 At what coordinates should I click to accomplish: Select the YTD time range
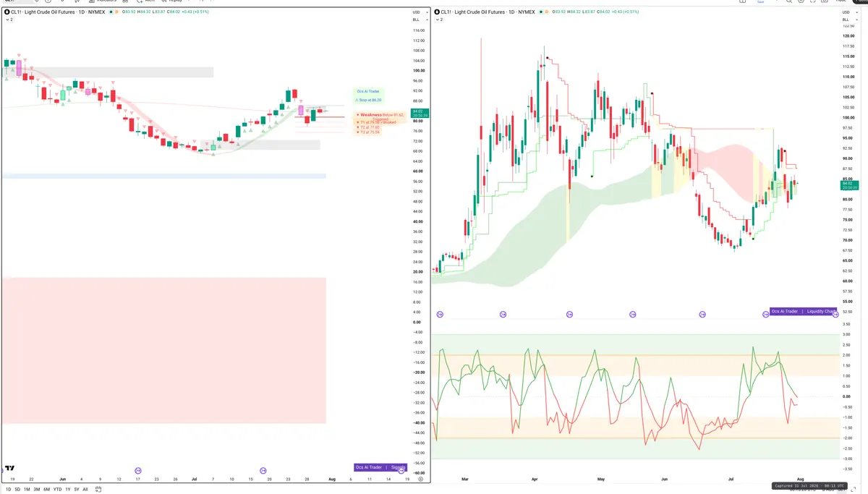pyautogui.click(x=57, y=490)
